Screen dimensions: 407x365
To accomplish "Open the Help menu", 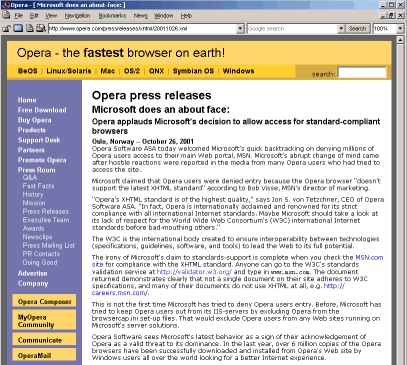I will tap(186, 16).
